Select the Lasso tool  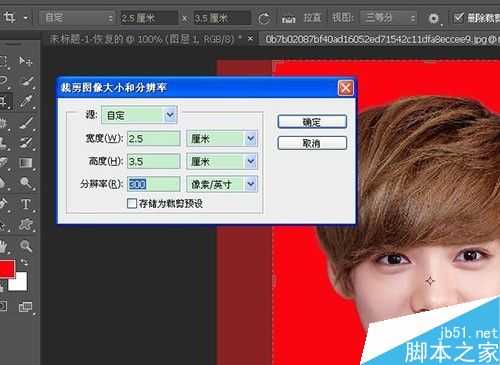(x=3, y=81)
